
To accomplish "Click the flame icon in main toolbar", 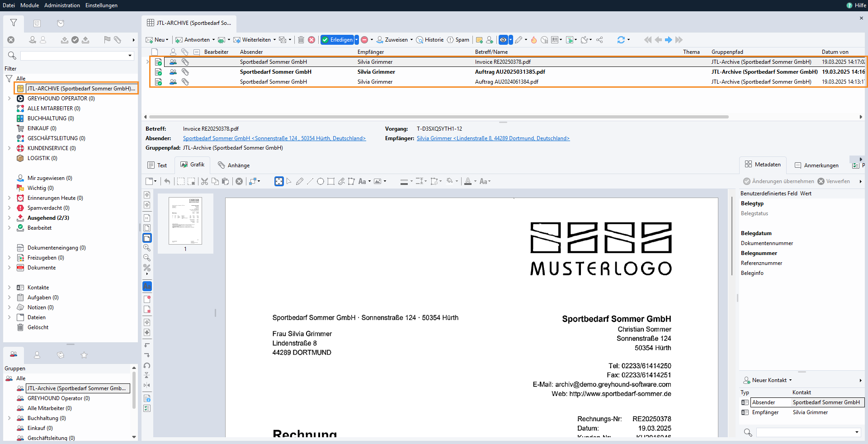I will [x=534, y=40].
